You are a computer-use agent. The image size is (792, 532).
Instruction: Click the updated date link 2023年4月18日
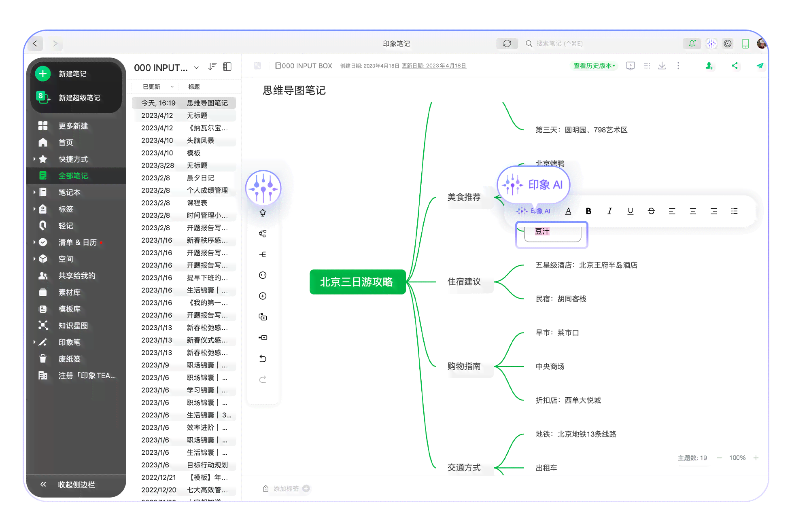434,66
